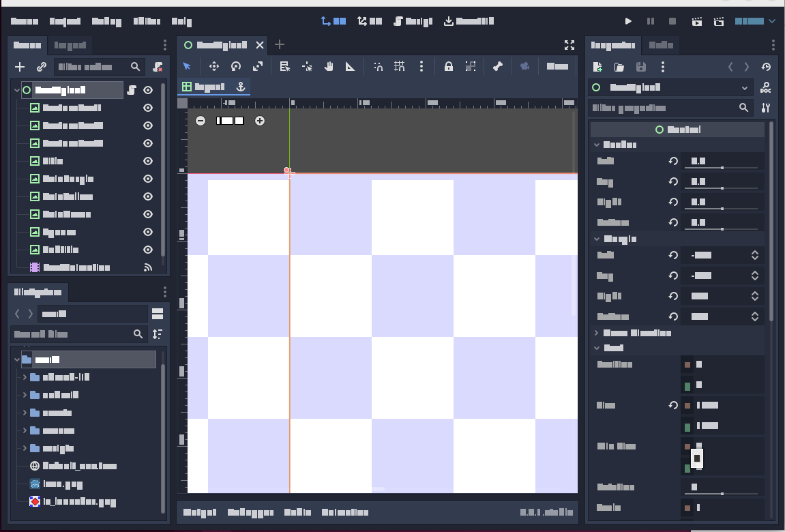Viewport: 785px width, 532px height.
Task: Toggle grid snap in viewport toolbar
Action: 400,66
